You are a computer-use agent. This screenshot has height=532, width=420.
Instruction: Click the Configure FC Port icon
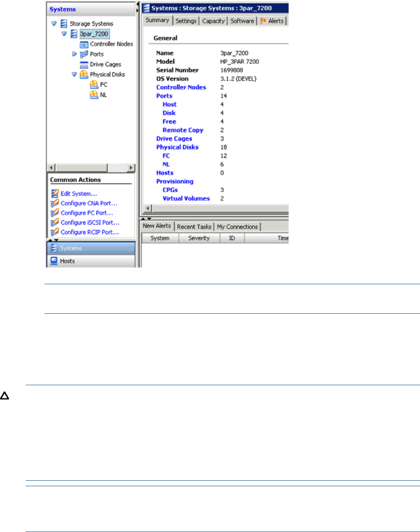coord(55,213)
